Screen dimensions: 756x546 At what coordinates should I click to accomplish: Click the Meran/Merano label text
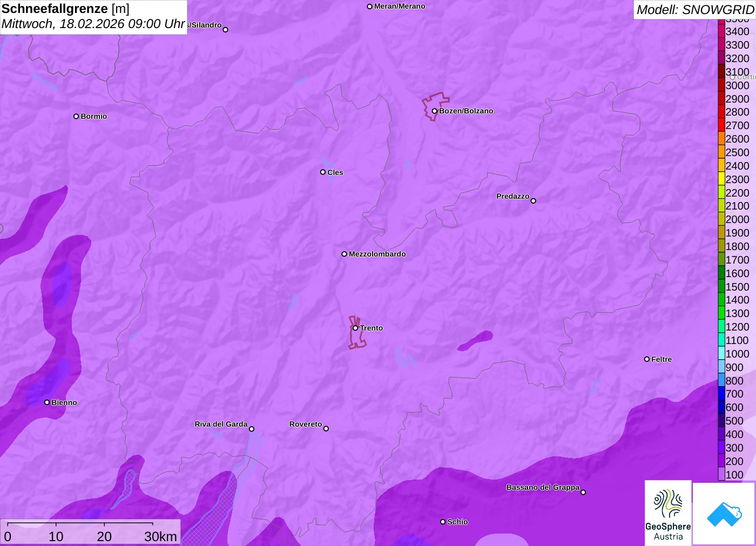coord(400,6)
